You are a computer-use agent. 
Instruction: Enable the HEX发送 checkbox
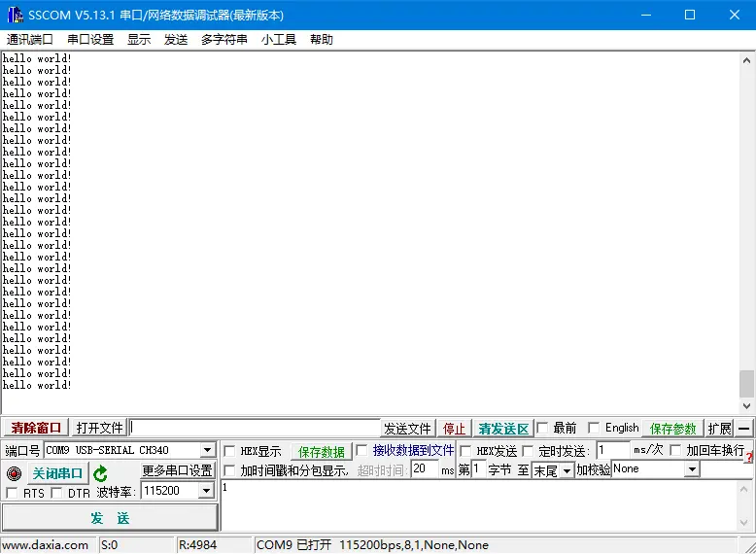pos(465,451)
